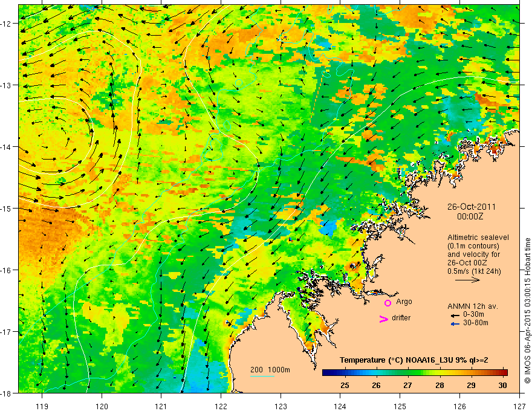This screenshot has height=411, width=532.
Task: Click the 0.5m/s velocity scale arrow
Action: tap(467, 280)
